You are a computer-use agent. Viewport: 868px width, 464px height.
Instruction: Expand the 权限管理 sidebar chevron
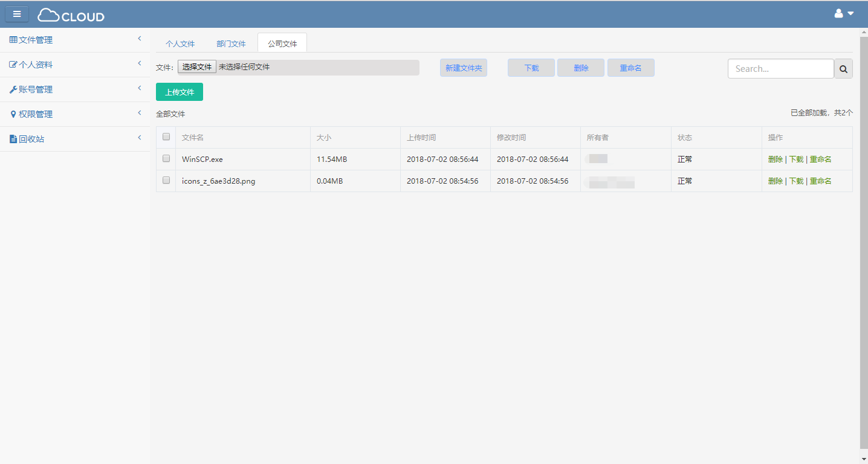(140, 113)
